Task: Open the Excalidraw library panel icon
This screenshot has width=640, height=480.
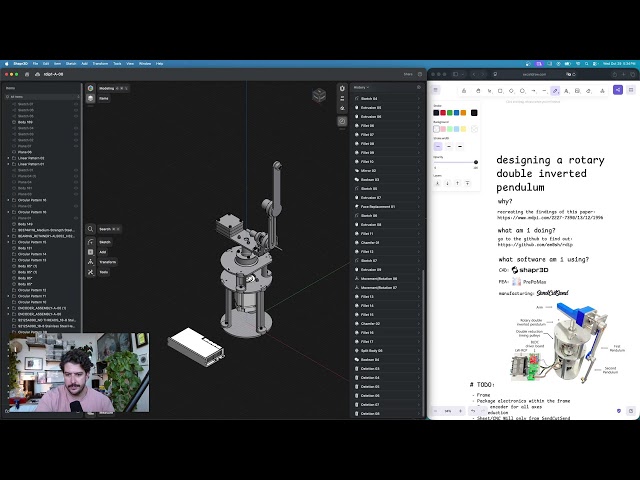Action: point(631,90)
